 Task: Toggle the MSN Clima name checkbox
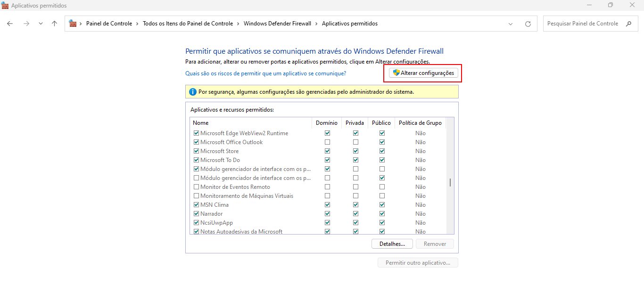coord(196,205)
